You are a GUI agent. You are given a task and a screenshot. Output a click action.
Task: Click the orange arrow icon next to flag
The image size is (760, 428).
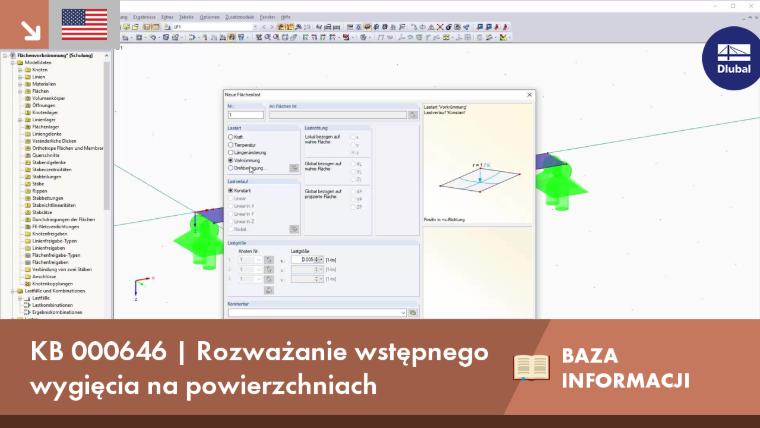click(x=30, y=31)
